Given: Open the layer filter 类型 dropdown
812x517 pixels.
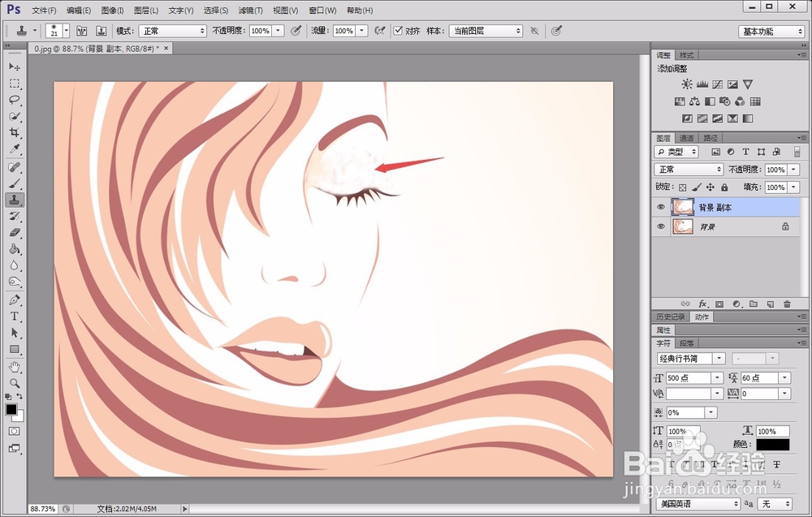Looking at the screenshot, I should pos(676,152).
